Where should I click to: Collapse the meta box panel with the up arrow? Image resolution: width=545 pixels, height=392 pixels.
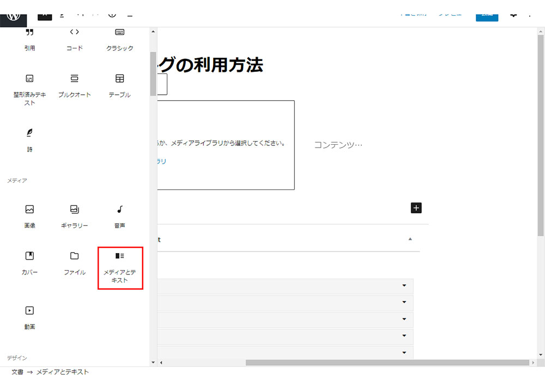[x=410, y=239]
